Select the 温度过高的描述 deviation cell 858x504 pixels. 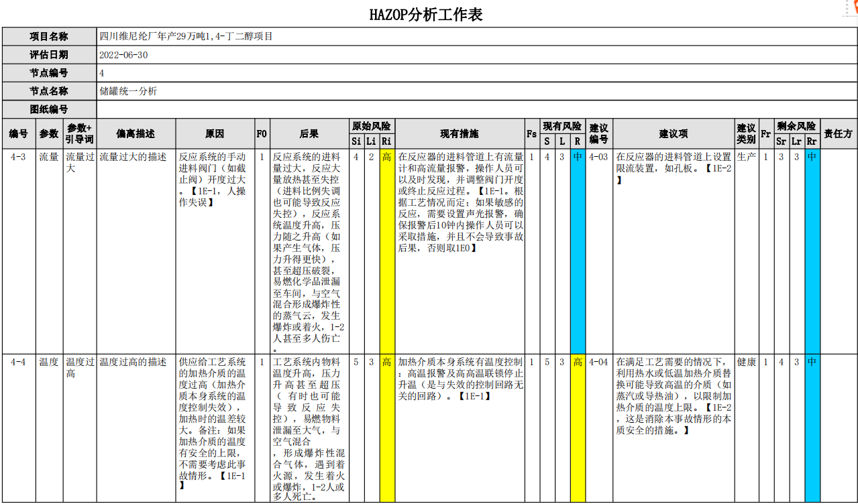(x=136, y=428)
